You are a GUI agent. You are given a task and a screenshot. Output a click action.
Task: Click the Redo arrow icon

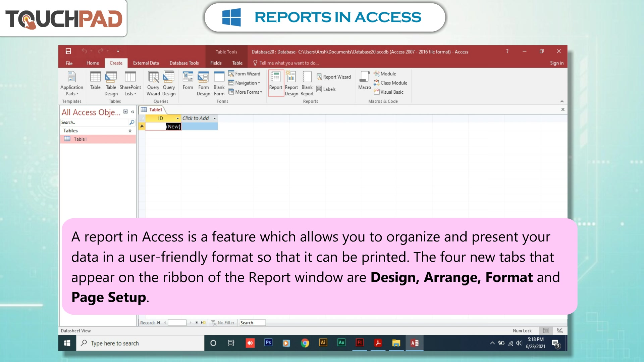100,51
